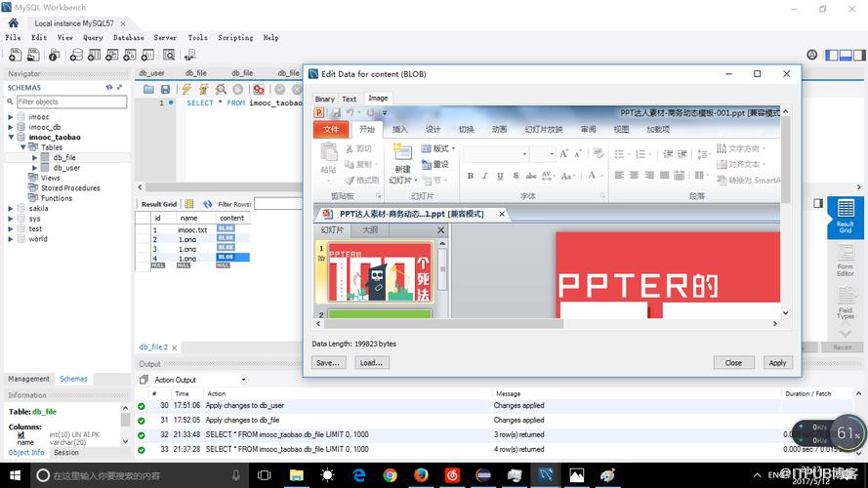Click Close in Edit Data dialog
The image size is (868, 488).
(x=733, y=363)
